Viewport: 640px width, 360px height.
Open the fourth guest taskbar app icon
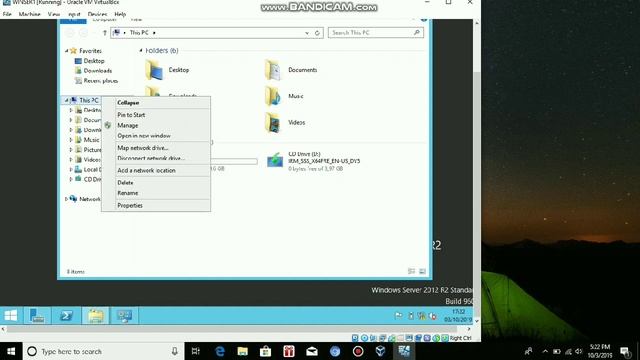[x=124, y=316]
